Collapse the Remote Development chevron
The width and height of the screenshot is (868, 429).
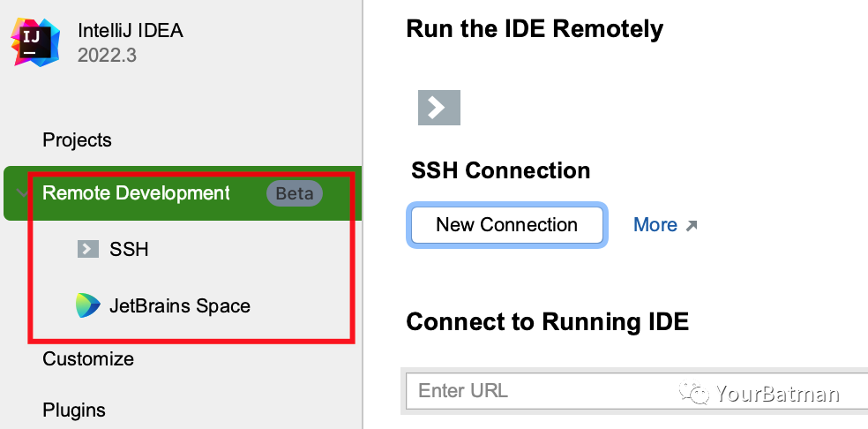(x=21, y=192)
